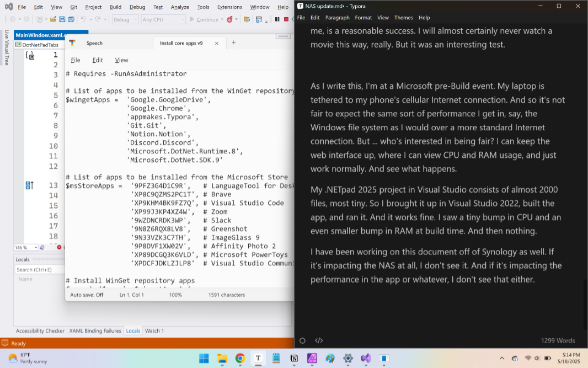Click the Locals Search (Ctrl+E) field
This screenshot has height=368, width=588.
tap(39, 269)
